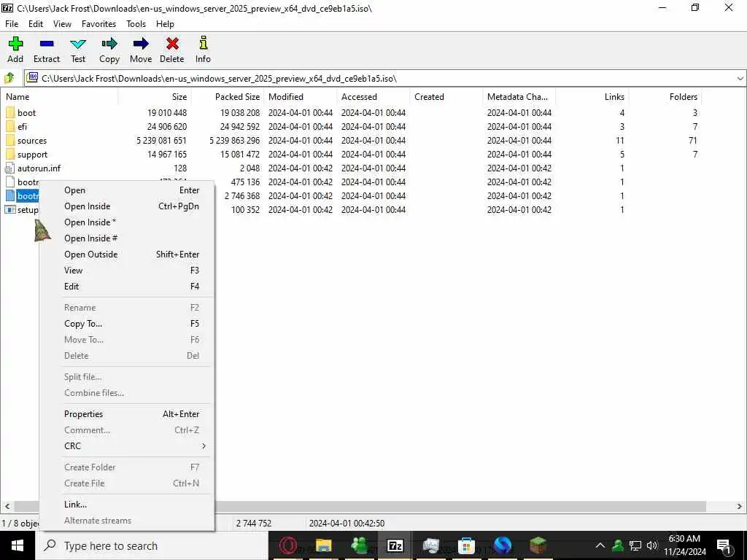This screenshot has height=560, width=747.
Task: Open the View menu
Action: tap(62, 24)
